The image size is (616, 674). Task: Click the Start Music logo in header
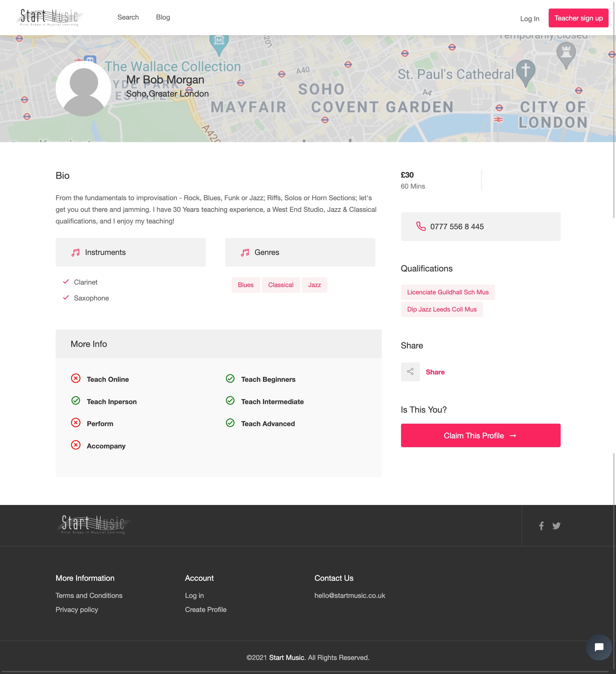point(50,17)
